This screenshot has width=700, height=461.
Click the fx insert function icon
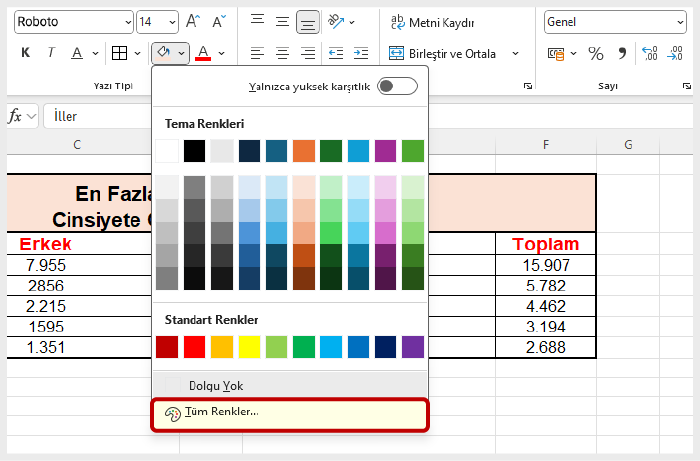(x=15, y=116)
